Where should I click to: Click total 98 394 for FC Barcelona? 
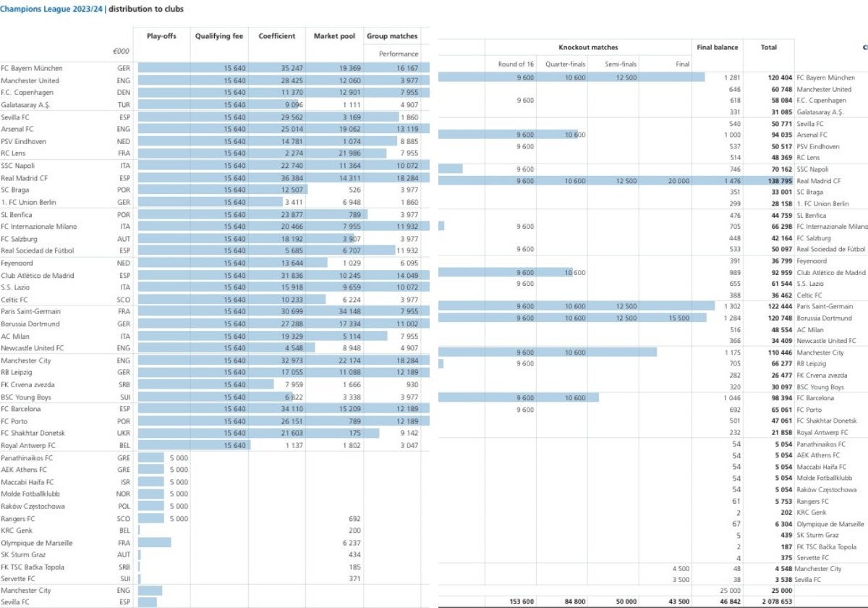click(782, 398)
